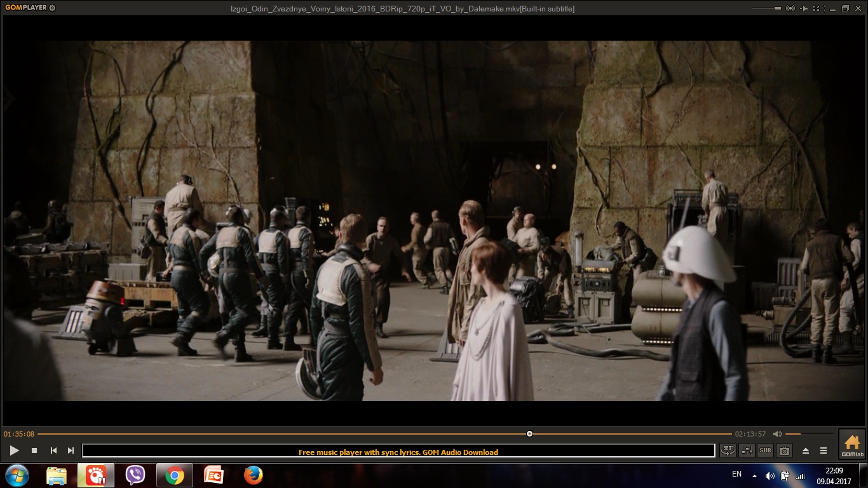
Task: Open the GOMlab home button
Action: [851, 444]
